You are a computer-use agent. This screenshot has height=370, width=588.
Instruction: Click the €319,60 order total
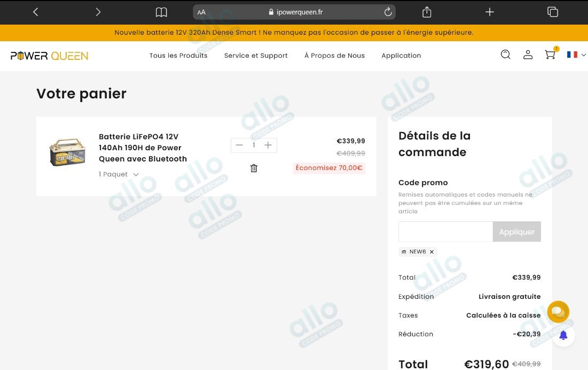click(487, 364)
